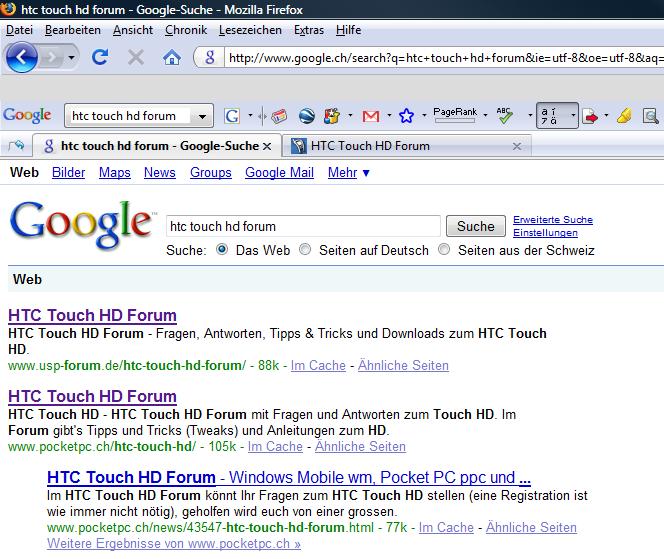Open the Ansicht menu
This screenshot has width=664, height=559.
tap(133, 30)
